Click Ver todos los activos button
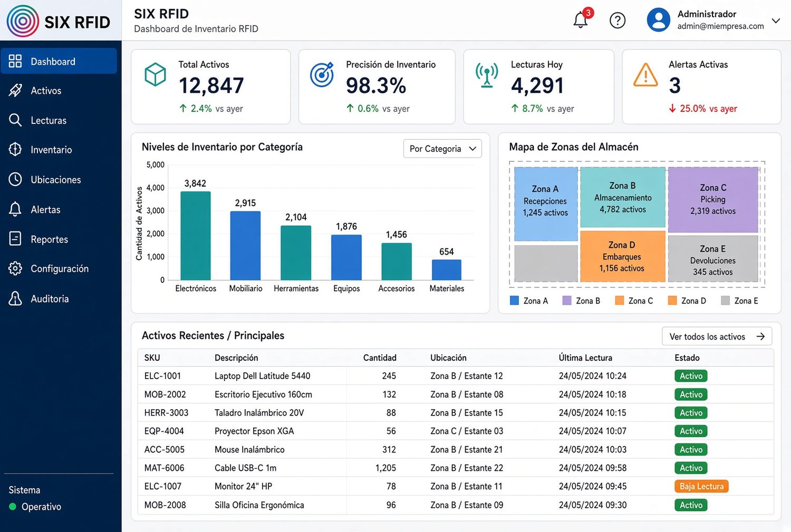This screenshot has height=532, width=791. click(x=717, y=336)
